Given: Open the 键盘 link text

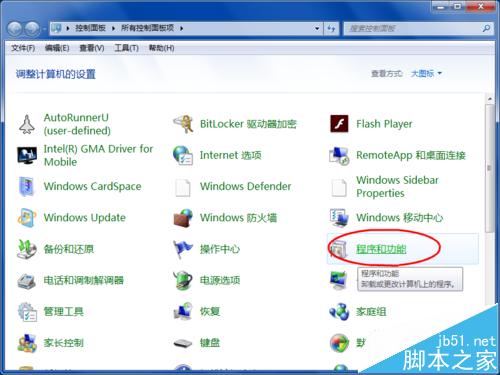Looking at the screenshot, I should pos(210,343).
